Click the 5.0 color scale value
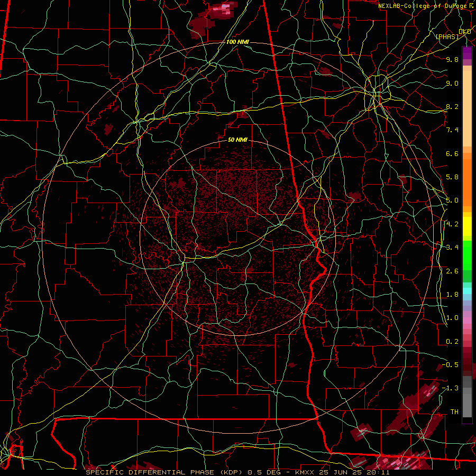This screenshot has width=476, height=476. [x=452, y=200]
